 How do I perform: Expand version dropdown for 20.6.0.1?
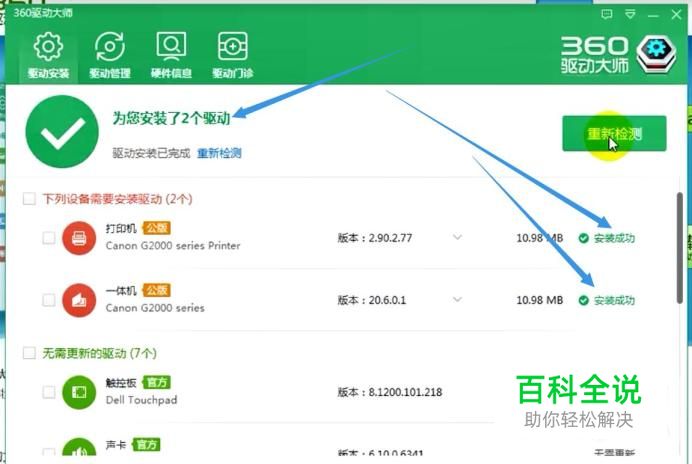click(x=458, y=300)
